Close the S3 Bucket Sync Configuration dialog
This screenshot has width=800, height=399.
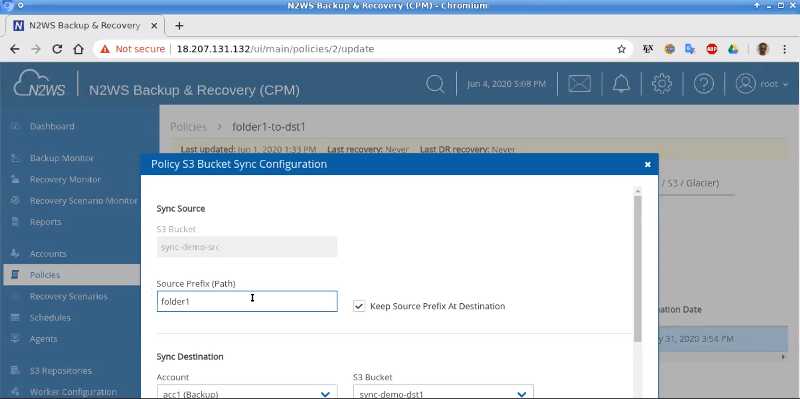point(647,164)
